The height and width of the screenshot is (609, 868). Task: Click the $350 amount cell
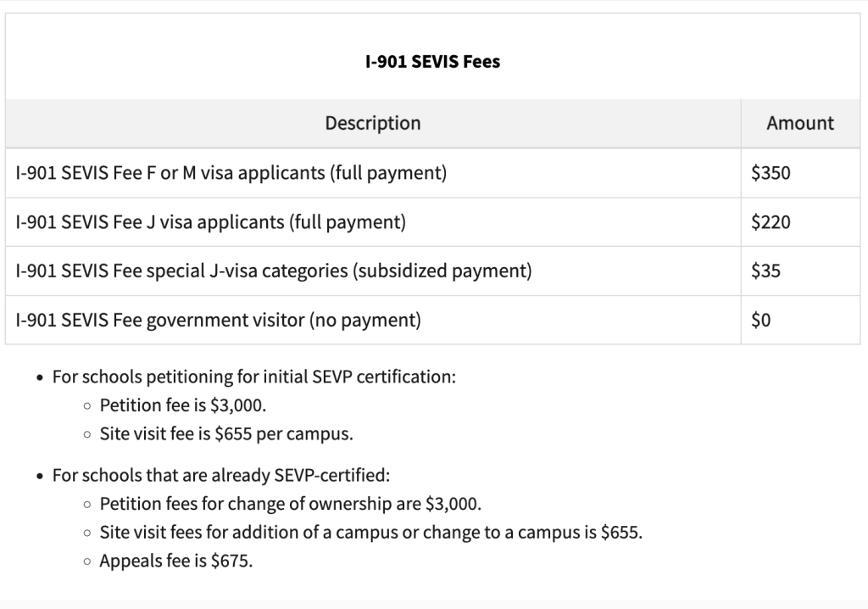tap(800, 173)
